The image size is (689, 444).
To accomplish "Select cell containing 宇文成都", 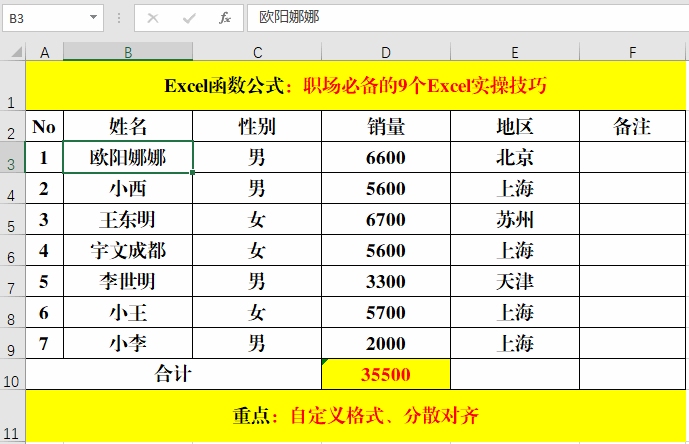I will click(x=128, y=250).
